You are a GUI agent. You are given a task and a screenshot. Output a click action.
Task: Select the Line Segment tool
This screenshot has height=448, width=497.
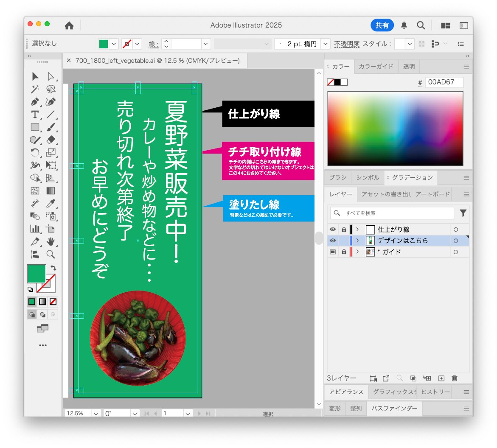pyautogui.click(x=51, y=115)
